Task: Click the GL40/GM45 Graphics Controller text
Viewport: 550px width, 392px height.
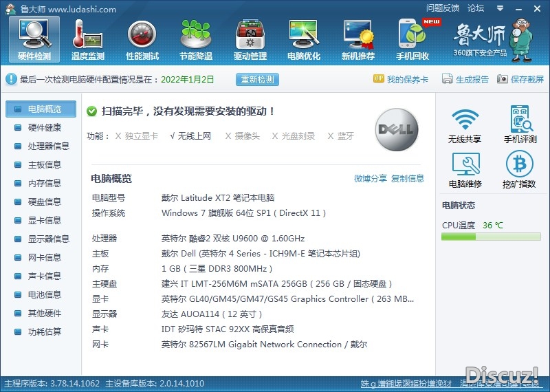Action: pos(287,299)
